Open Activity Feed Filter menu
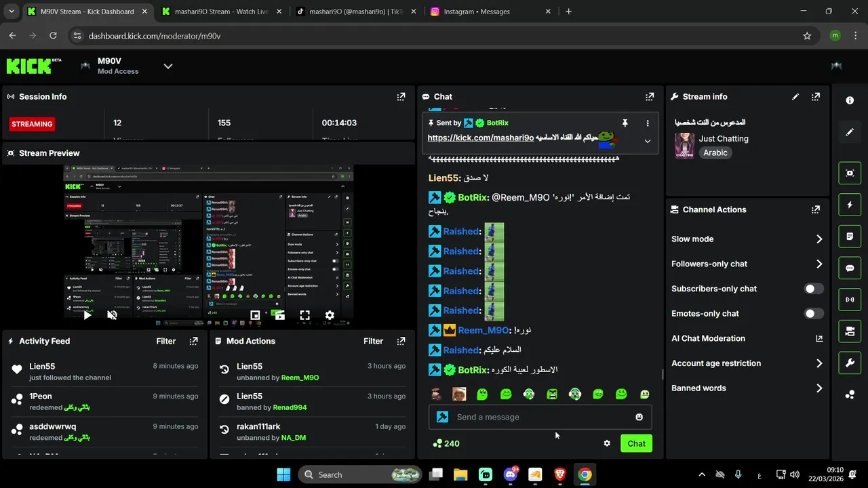This screenshot has height=488, width=868. (166, 342)
